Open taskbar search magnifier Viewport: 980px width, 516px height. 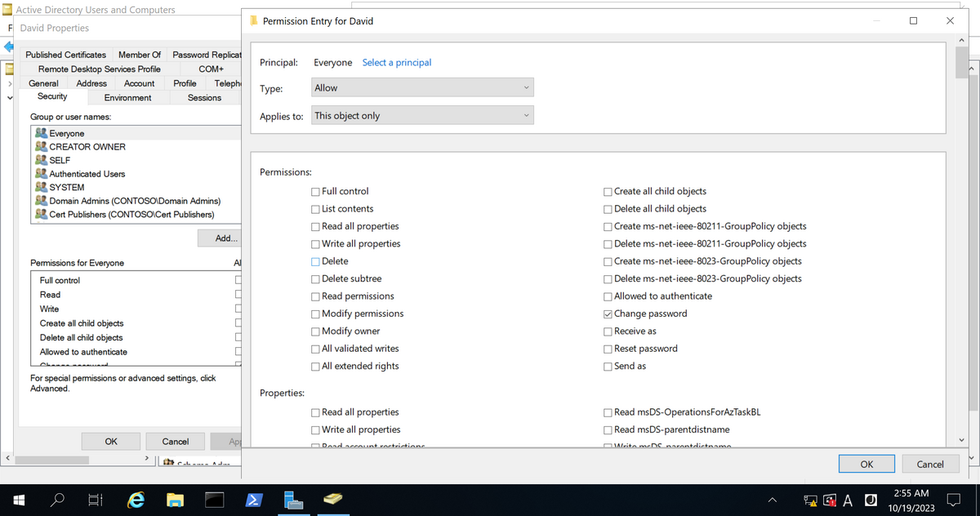(x=58, y=499)
